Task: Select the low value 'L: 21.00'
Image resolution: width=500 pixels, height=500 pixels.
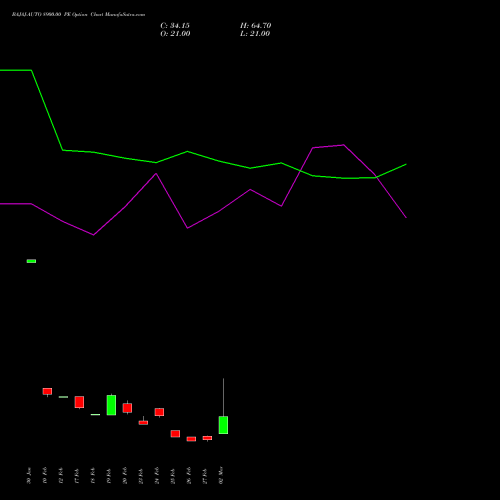Action: [x=255, y=34]
